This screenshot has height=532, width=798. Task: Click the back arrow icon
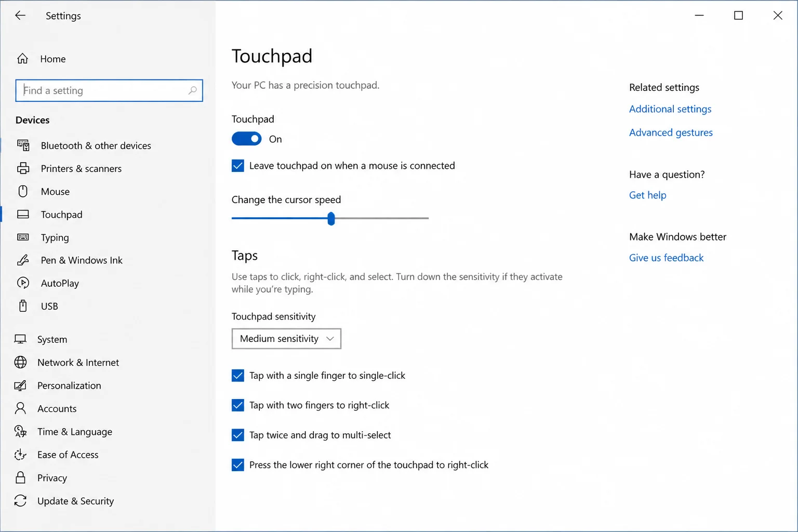pos(20,16)
